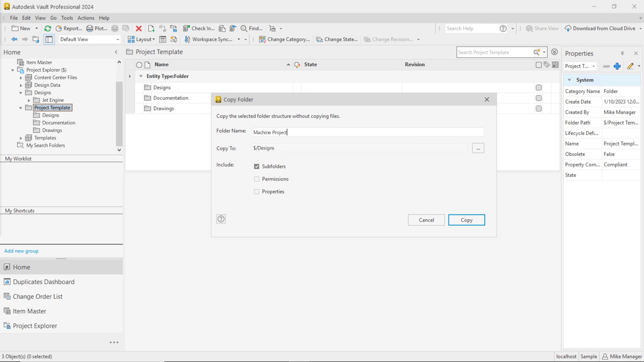Click the help question mark in Copy Folder dialog

[221, 219]
